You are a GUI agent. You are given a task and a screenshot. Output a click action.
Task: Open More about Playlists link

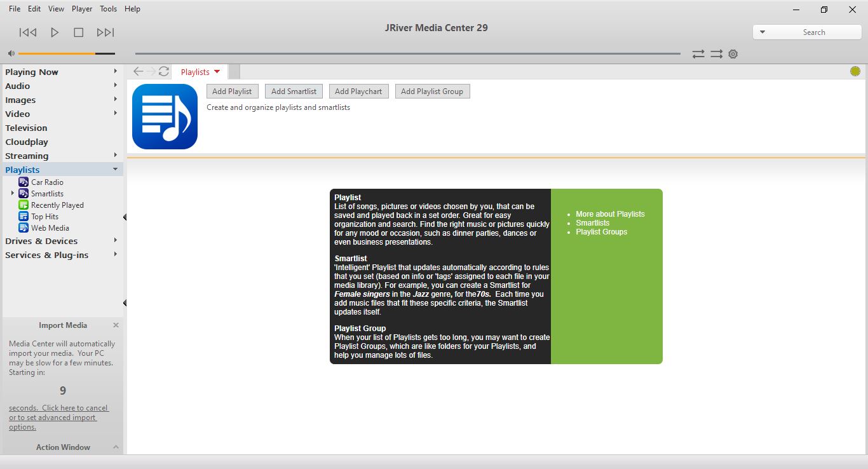(x=610, y=214)
